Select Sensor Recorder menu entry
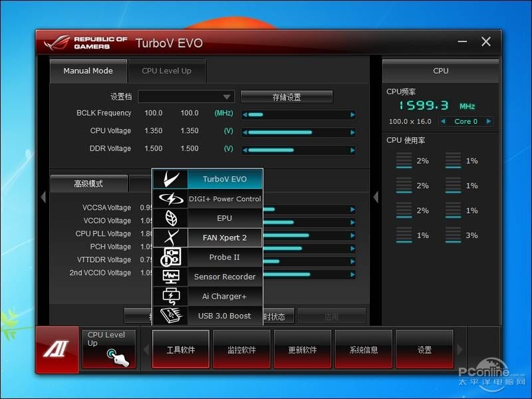The height and width of the screenshot is (399, 532). tap(225, 277)
